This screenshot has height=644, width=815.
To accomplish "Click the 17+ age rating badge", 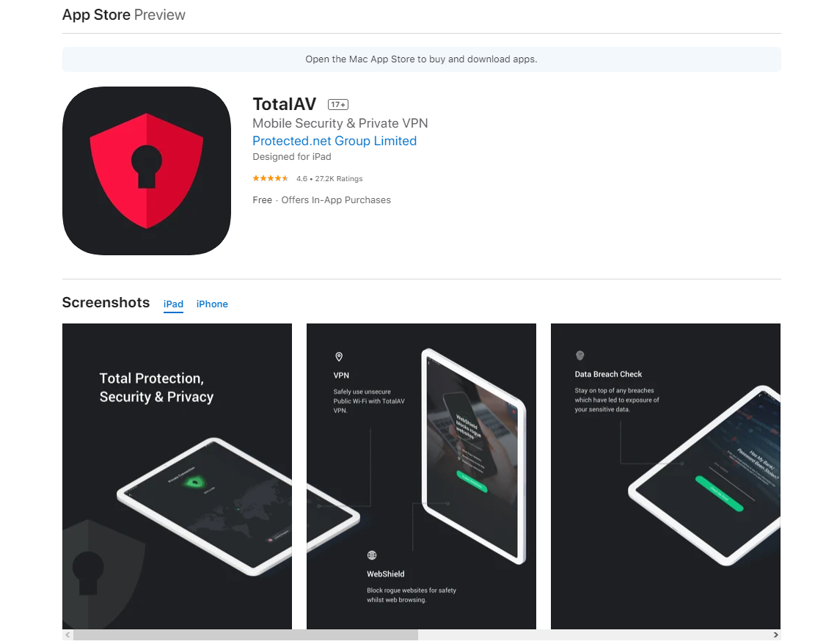I will point(338,104).
